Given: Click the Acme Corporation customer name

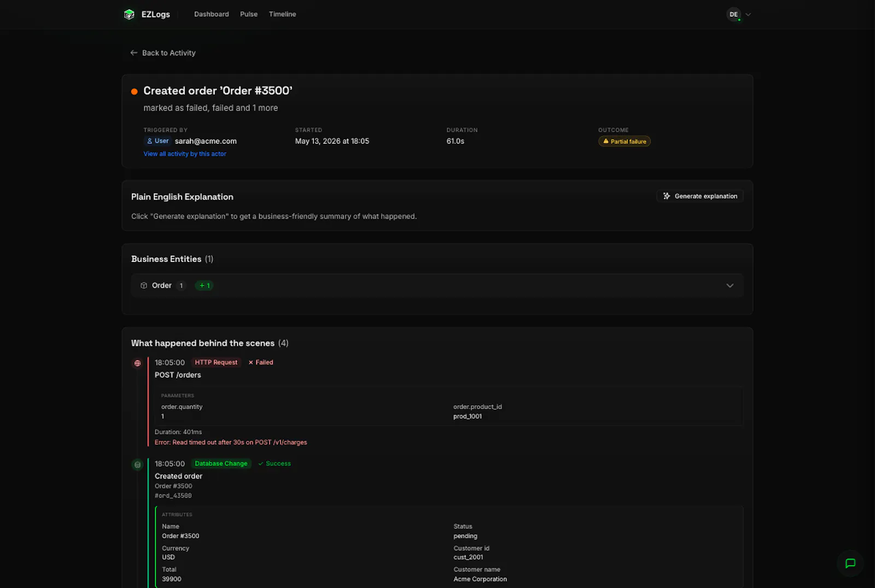Looking at the screenshot, I should point(480,579).
